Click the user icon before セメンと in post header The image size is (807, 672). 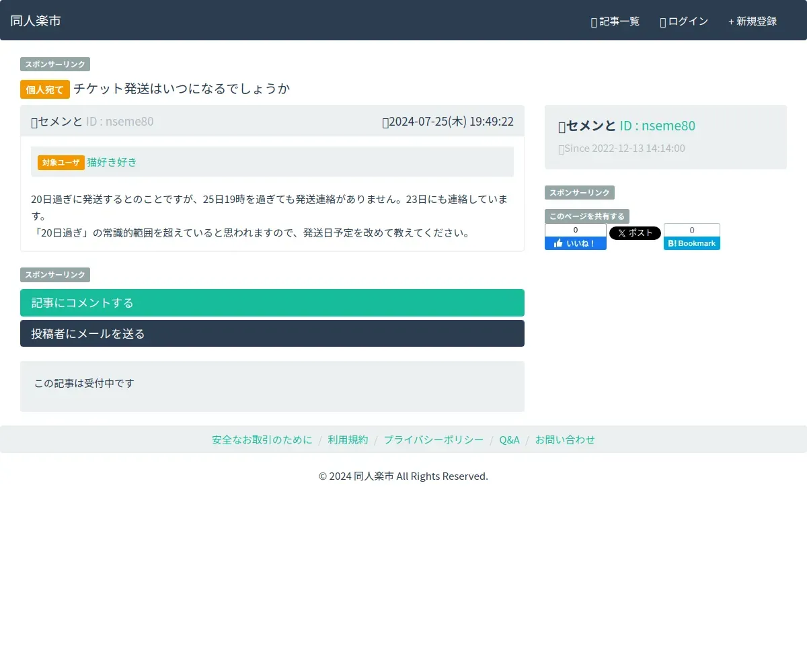pos(34,122)
